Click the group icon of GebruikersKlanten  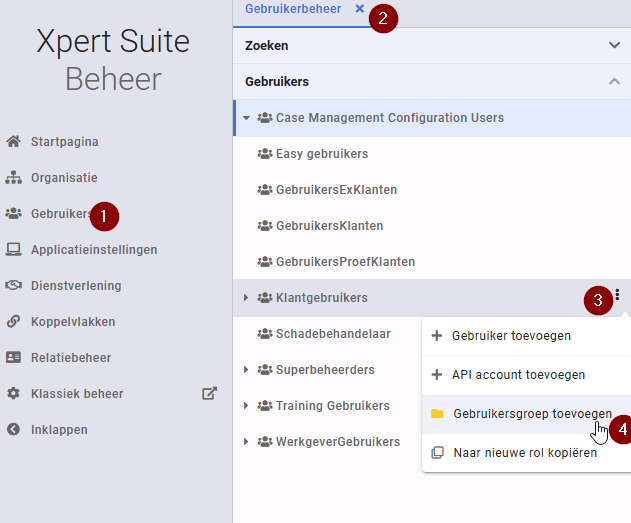coord(265,226)
